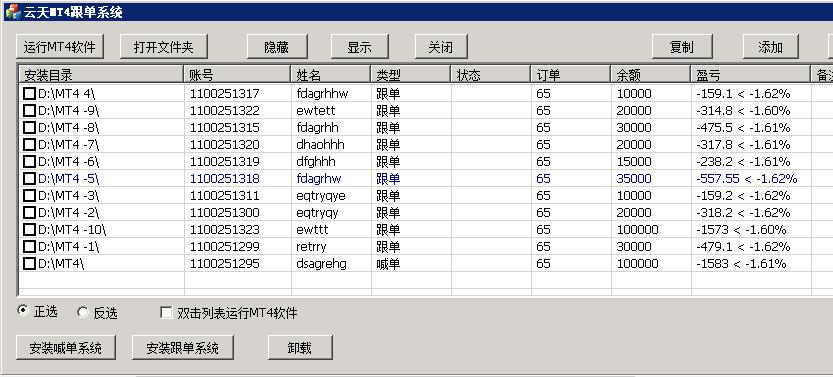Click the name ewttt
The width and height of the screenshot is (833, 377).
[x=312, y=230]
